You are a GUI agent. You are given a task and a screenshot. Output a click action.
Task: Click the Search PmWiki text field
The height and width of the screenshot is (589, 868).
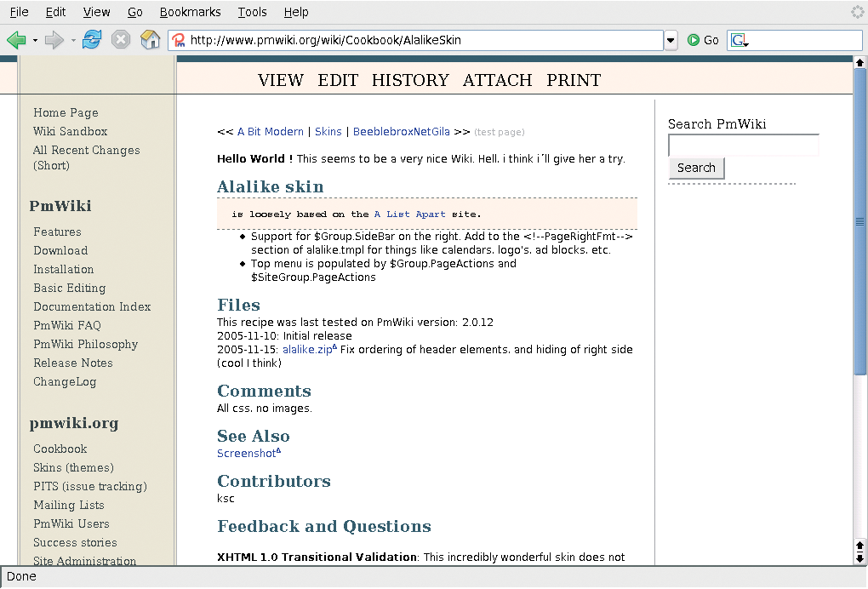pos(744,145)
